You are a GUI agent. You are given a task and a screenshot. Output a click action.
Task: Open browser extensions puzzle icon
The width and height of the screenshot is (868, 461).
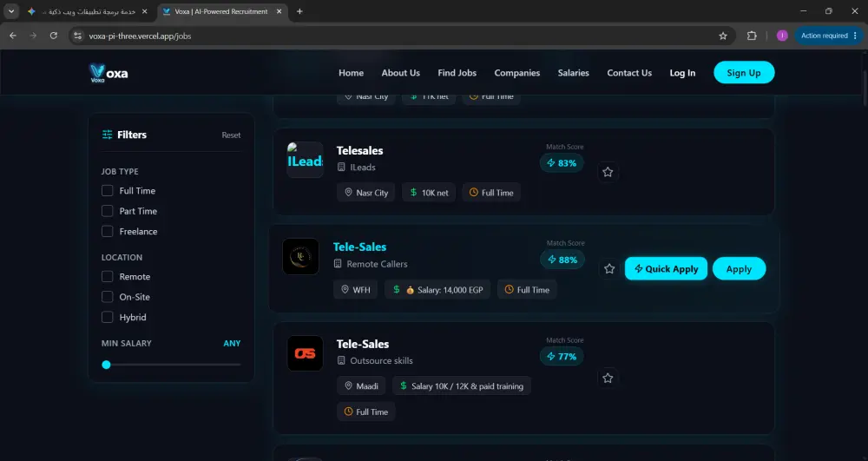(x=752, y=36)
